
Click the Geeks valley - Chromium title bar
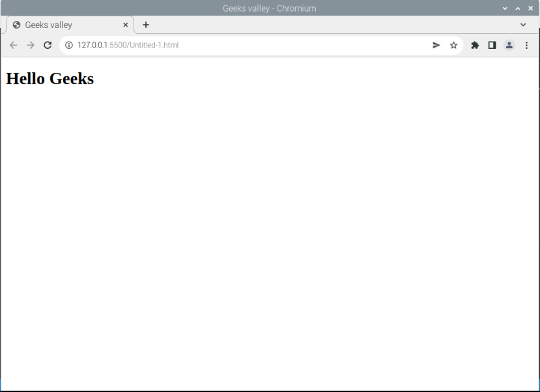(269, 8)
